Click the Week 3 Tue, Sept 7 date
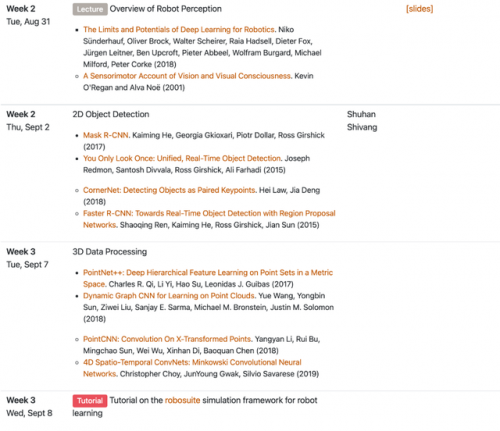 coord(27,258)
